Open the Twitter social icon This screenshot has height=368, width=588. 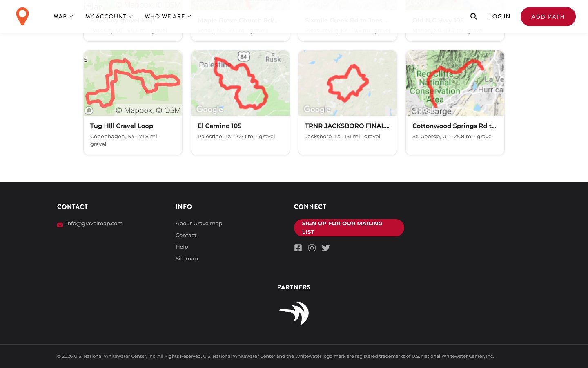point(326,248)
